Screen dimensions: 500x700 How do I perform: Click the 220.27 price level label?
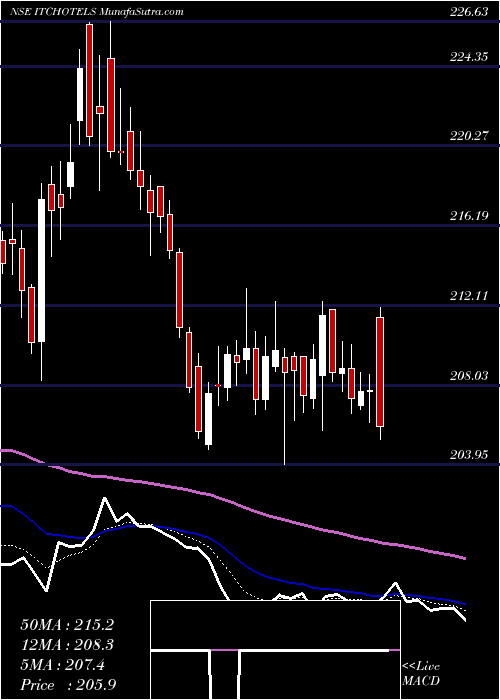[x=468, y=136]
